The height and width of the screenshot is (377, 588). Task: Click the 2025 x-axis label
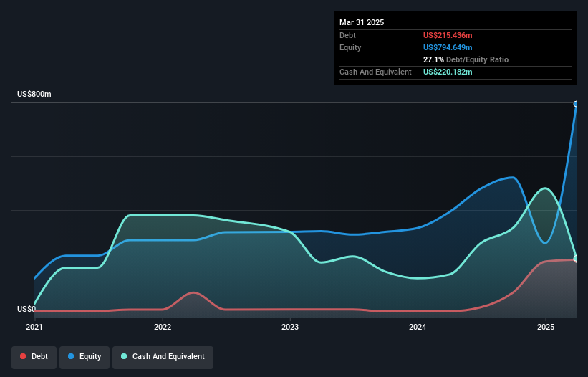(546, 327)
